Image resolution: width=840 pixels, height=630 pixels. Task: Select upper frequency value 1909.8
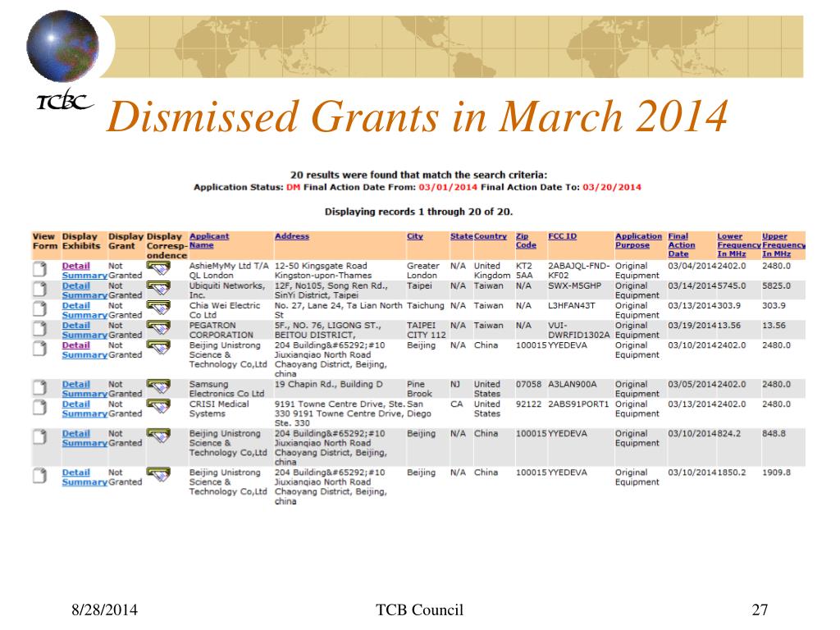[776, 472]
